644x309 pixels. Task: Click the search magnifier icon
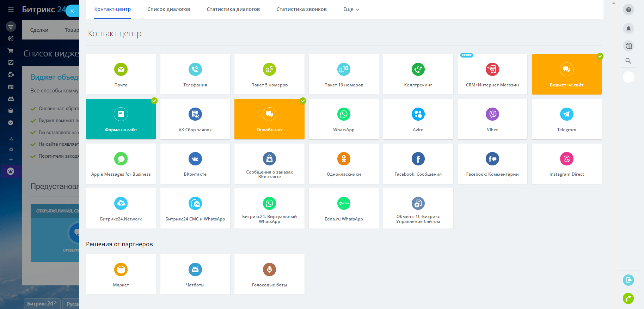(628, 61)
